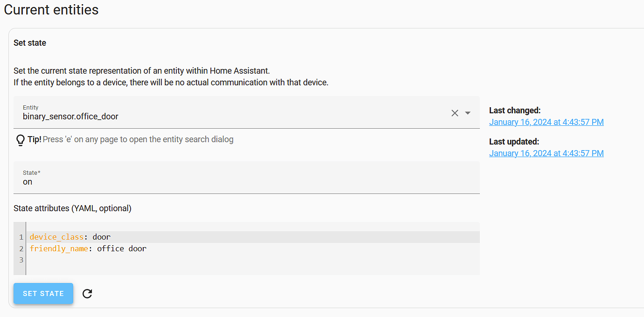This screenshot has height=317, width=644.
Task: Click line 3 of the YAML editor gutter
Action: (x=21, y=260)
